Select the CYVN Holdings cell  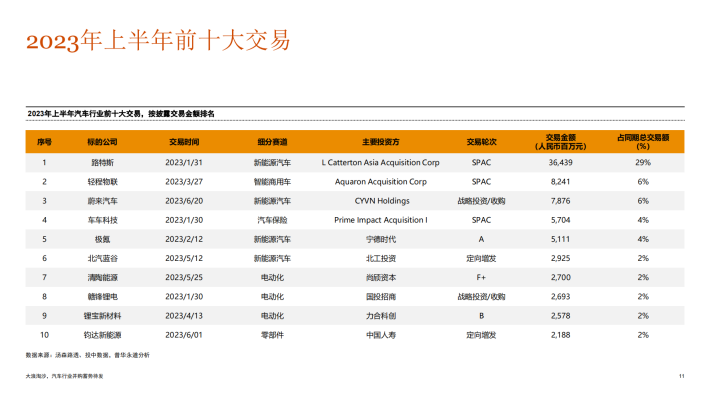[382, 201]
